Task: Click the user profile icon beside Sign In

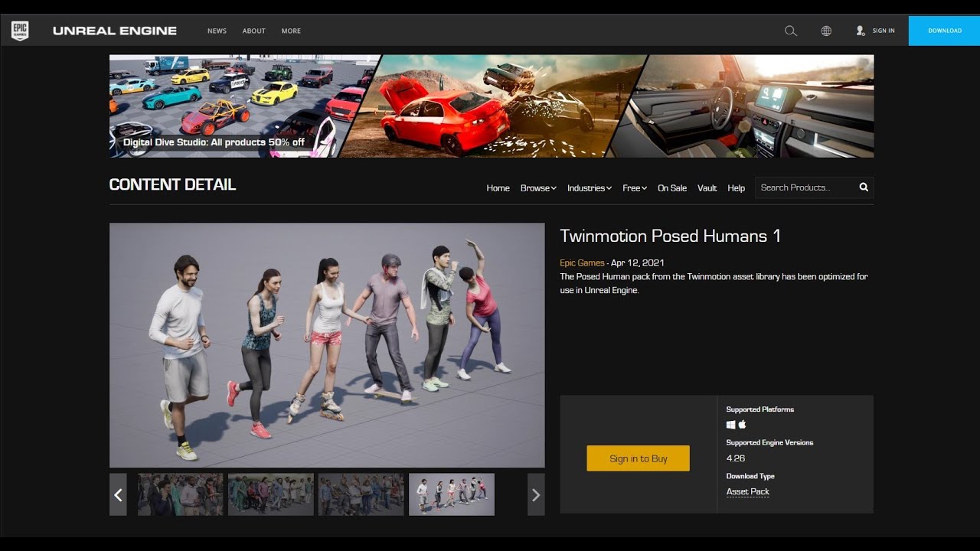Action: pos(861,31)
